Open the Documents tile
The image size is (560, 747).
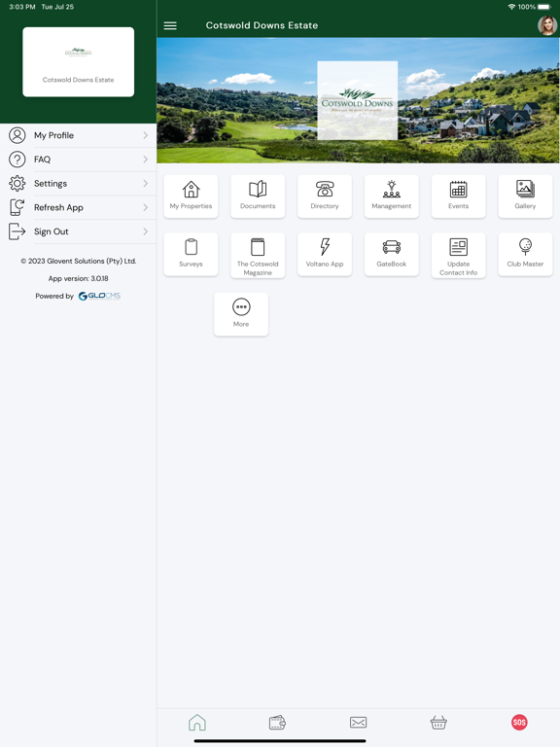258,196
